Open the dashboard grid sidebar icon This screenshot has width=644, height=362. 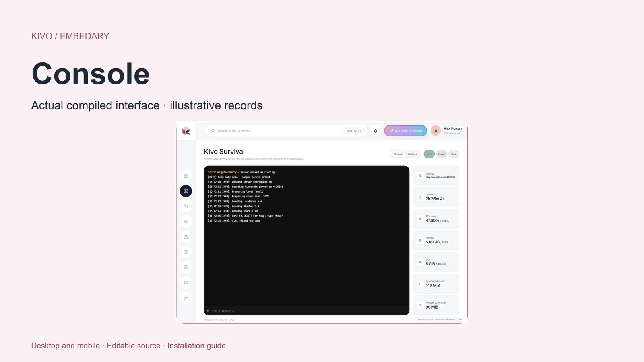point(186,176)
